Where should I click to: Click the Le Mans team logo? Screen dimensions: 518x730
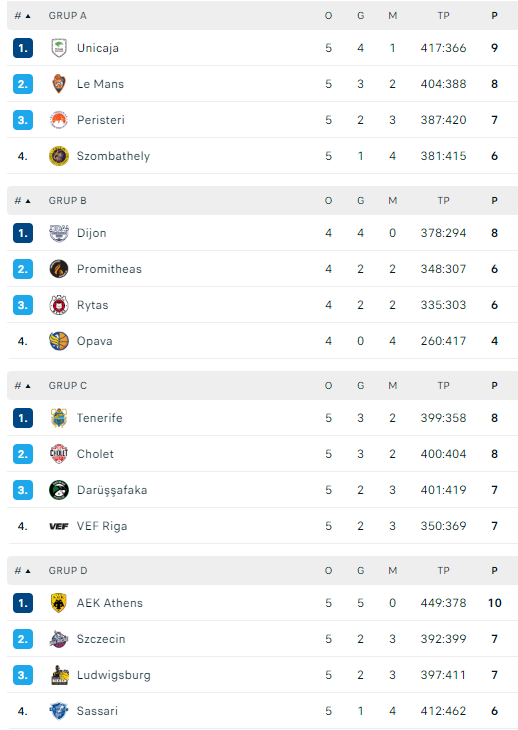pos(59,84)
